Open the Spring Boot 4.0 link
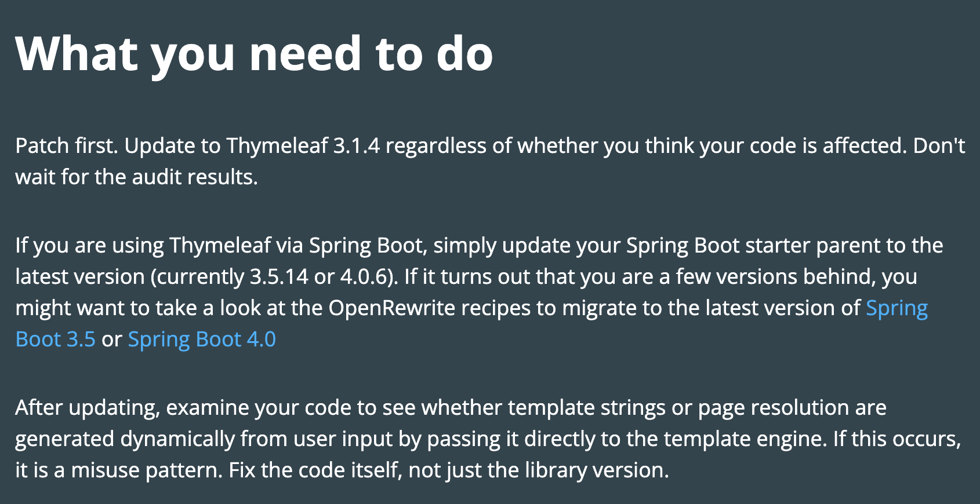The height and width of the screenshot is (504, 980). coord(202,339)
